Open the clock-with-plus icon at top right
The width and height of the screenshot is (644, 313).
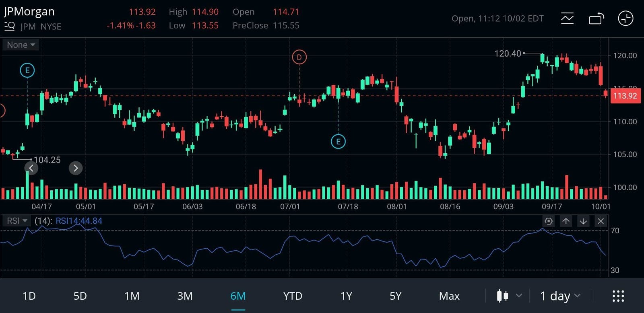tap(625, 19)
